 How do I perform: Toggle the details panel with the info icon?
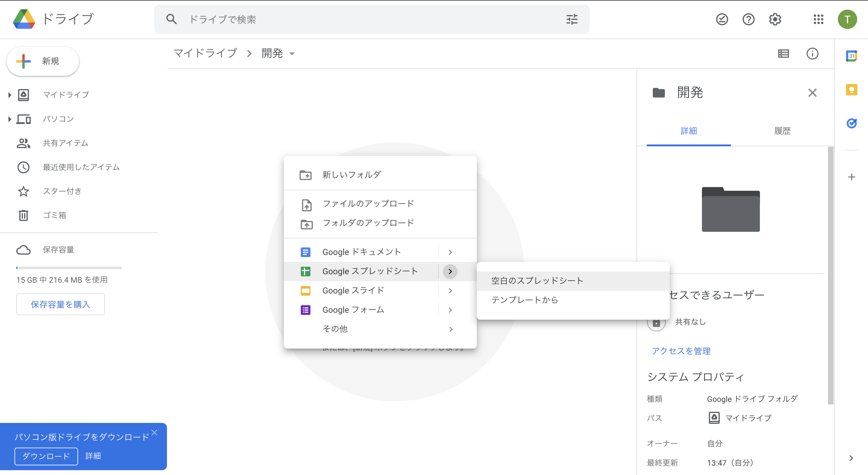tap(813, 54)
